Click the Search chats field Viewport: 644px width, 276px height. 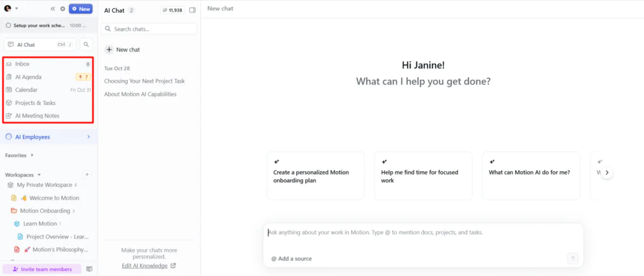[149, 29]
